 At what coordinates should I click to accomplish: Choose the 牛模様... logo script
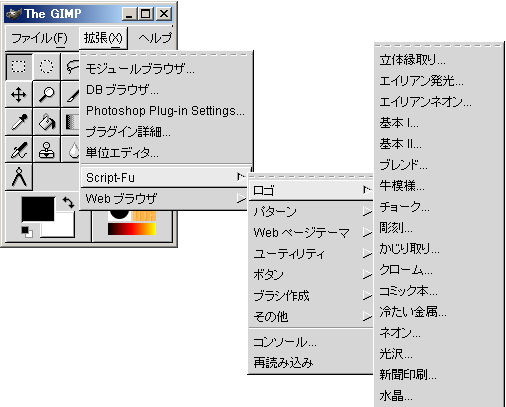pos(438,186)
